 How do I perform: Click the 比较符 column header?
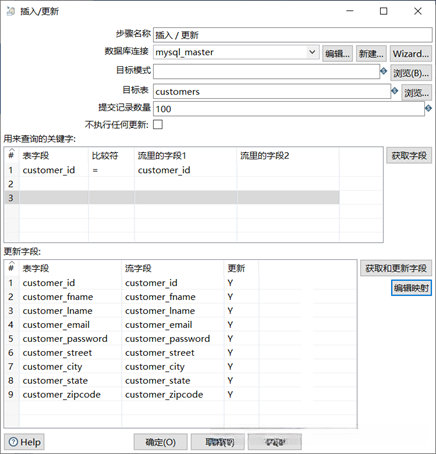point(105,156)
